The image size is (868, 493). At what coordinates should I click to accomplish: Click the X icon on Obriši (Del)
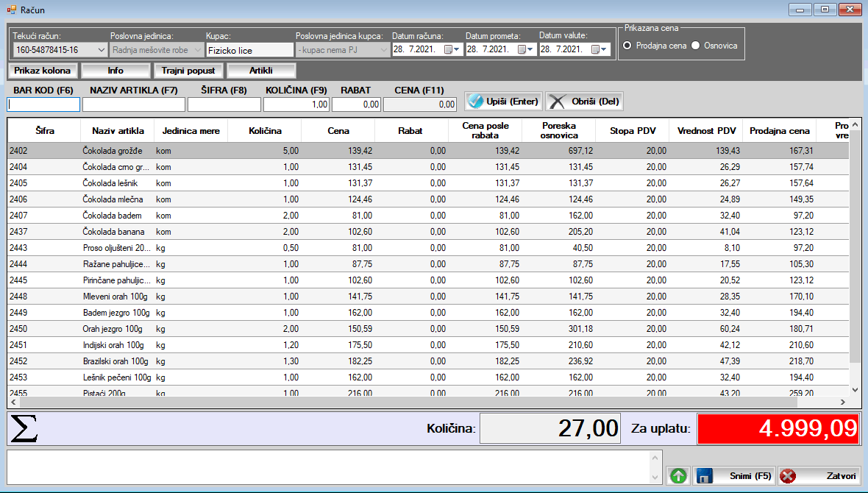click(x=559, y=102)
